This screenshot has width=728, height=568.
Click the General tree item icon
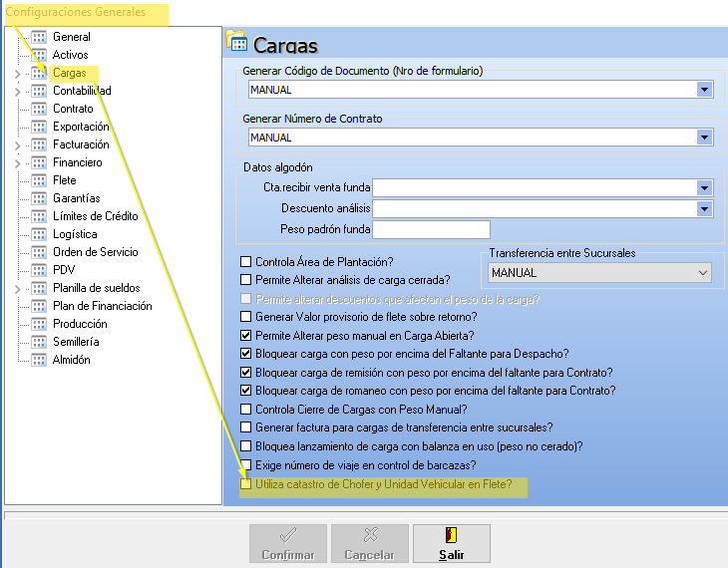tap(39, 37)
